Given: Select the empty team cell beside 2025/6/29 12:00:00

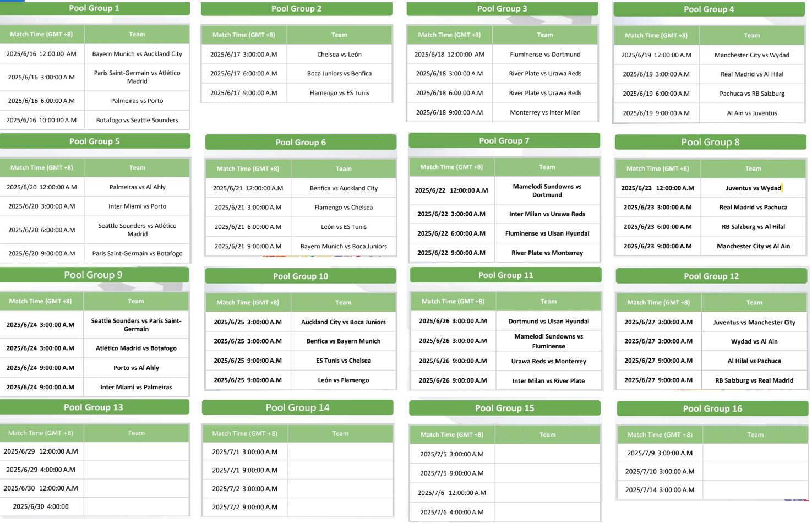Looking at the screenshot, I should [137, 451].
